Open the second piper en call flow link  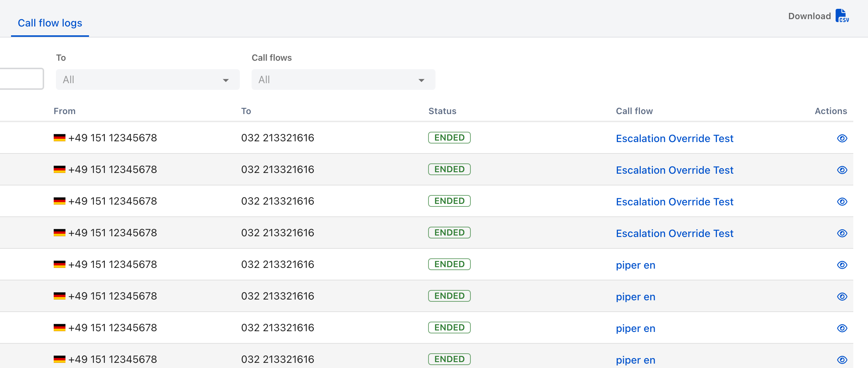point(636,297)
